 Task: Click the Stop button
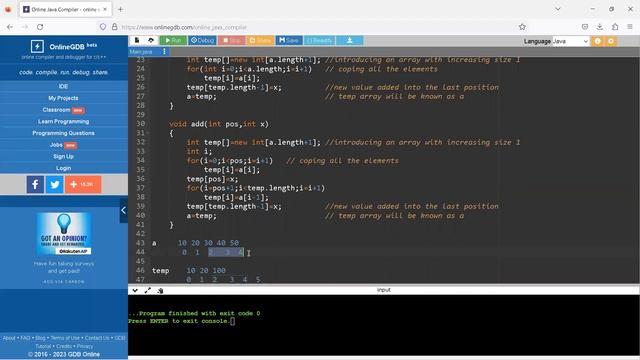tap(231, 40)
